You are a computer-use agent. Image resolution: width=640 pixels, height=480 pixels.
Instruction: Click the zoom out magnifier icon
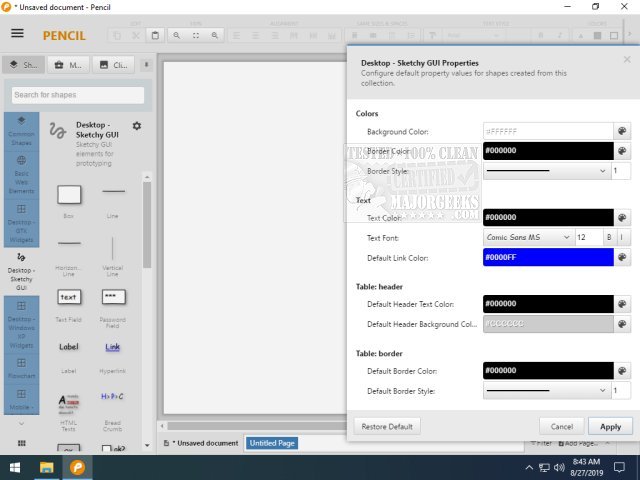coord(176,36)
